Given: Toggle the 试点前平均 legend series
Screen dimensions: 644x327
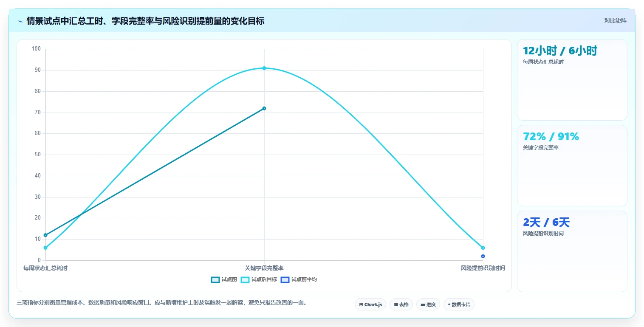Looking at the screenshot, I should coord(299,279).
